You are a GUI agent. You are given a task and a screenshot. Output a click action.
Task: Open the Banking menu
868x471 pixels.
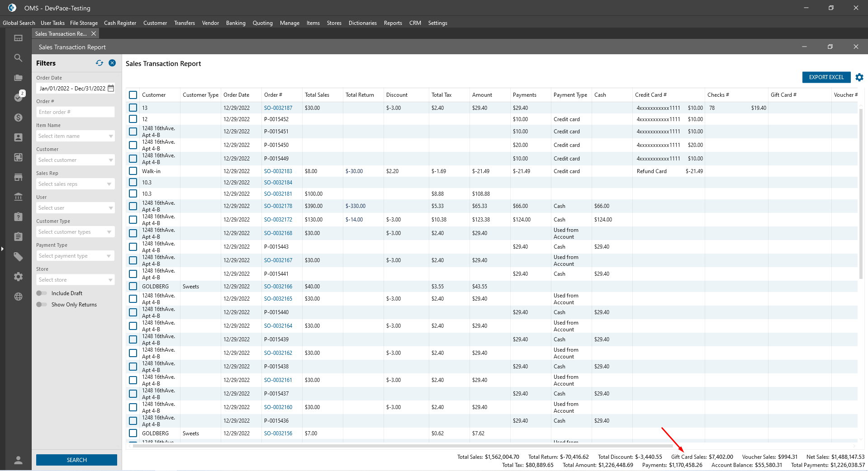[236, 23]
